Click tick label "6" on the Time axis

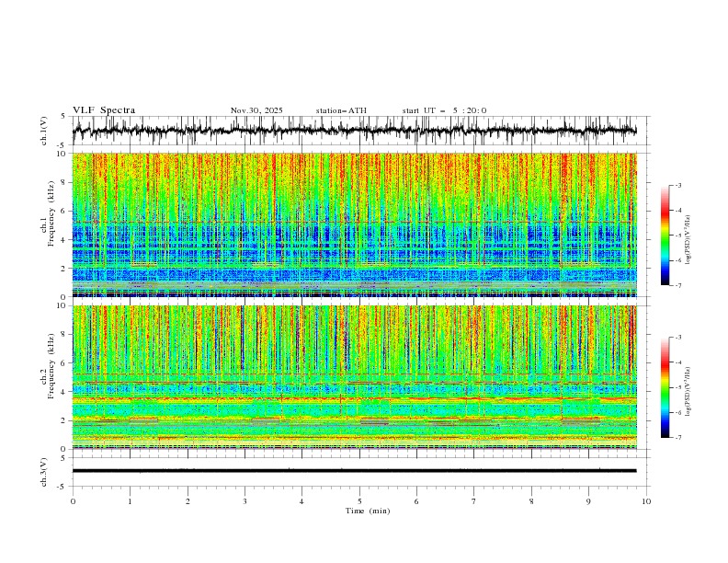coord(416,501)
